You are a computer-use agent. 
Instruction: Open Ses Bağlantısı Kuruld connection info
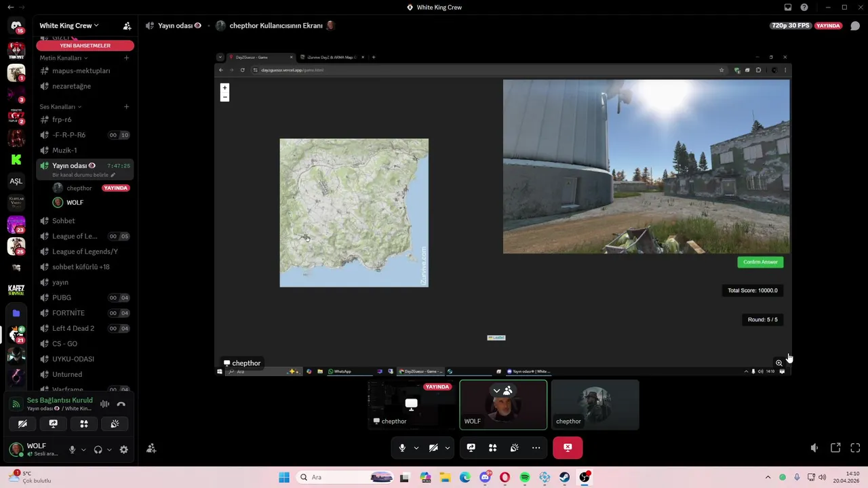coord(60,401)
